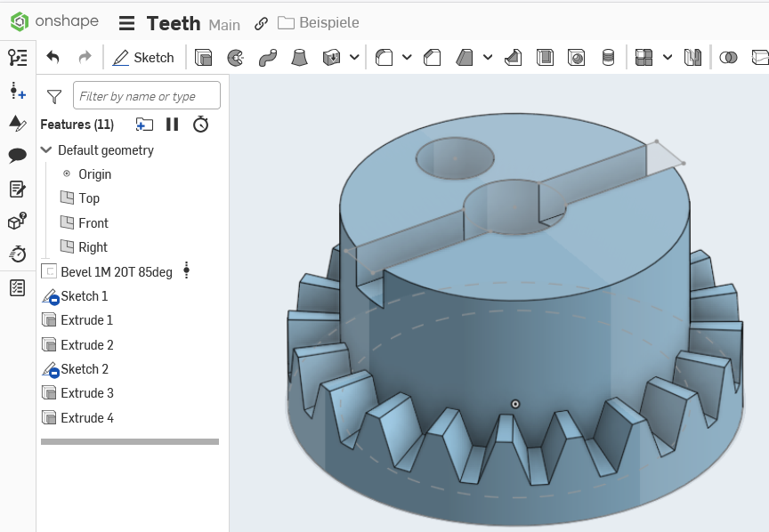Open the Comments panel icon
Image resolution: width=769 pixels, height=532 pixels.
click(x=17, y=156)
